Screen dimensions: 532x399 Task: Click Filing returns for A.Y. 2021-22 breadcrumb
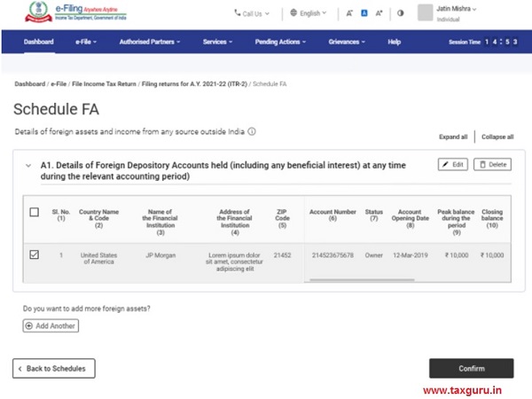[194, 84]
